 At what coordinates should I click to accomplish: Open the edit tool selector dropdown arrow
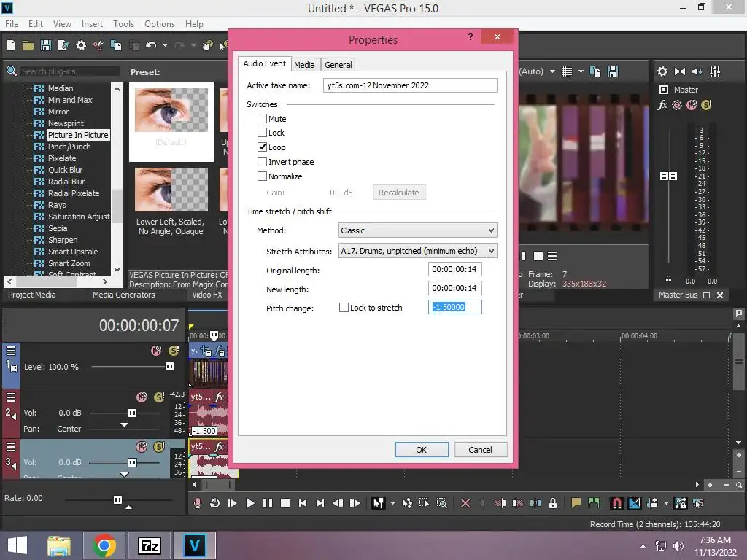point(392,503)
